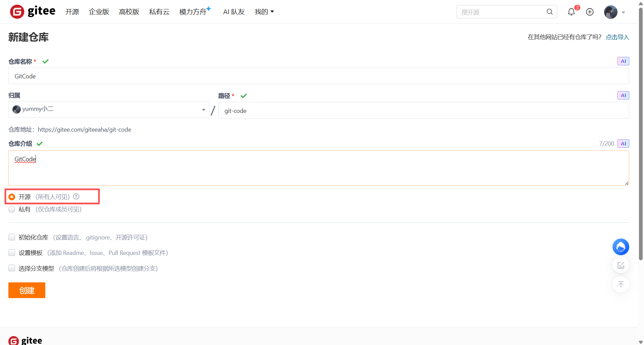Open the notifications bell

(571, 12)
